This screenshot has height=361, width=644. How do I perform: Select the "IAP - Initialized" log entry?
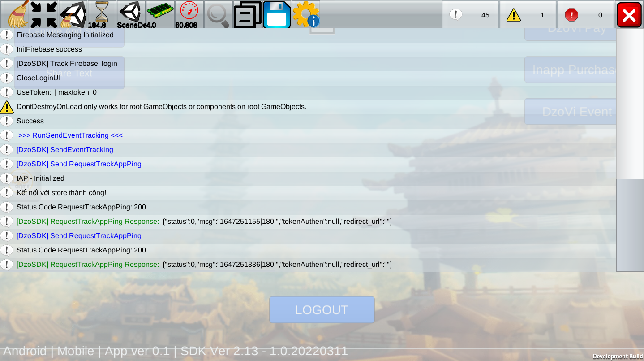308,178
